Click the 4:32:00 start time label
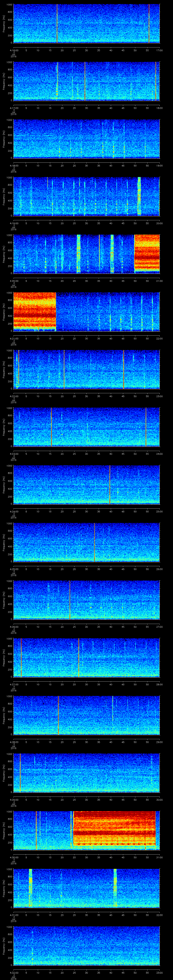 14,972
